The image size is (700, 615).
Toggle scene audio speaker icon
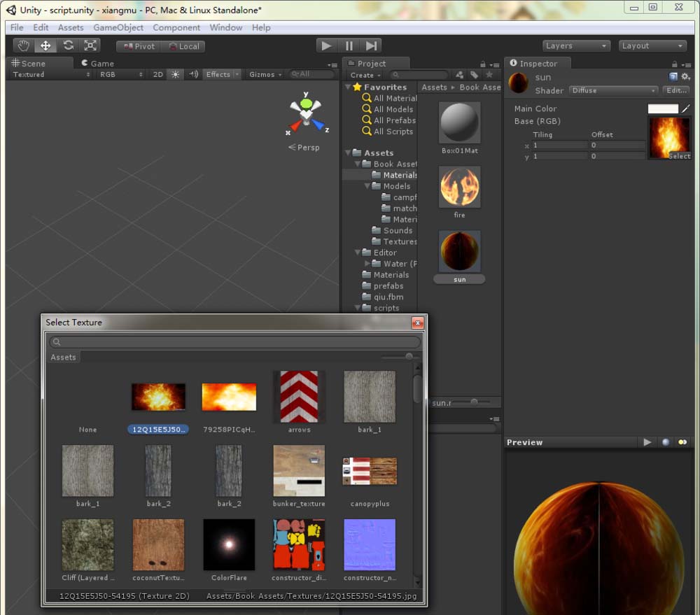[193, 75]
